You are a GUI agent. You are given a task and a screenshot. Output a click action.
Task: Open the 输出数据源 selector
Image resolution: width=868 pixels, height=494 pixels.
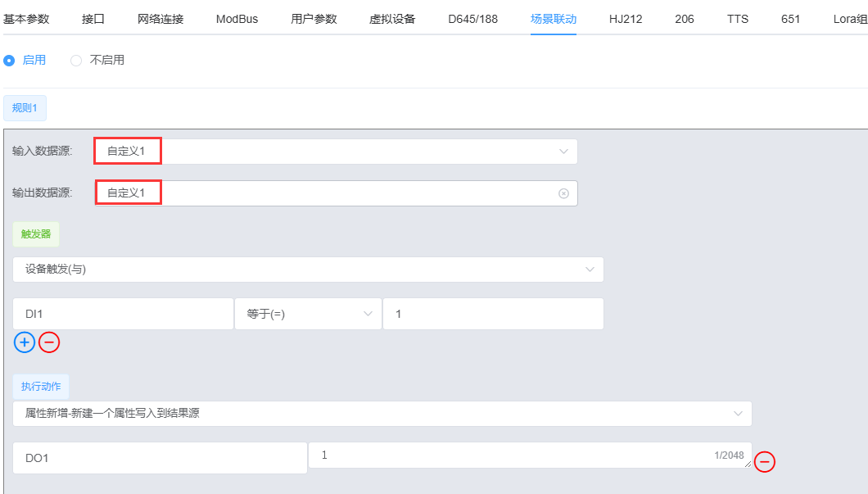(336, 193)
